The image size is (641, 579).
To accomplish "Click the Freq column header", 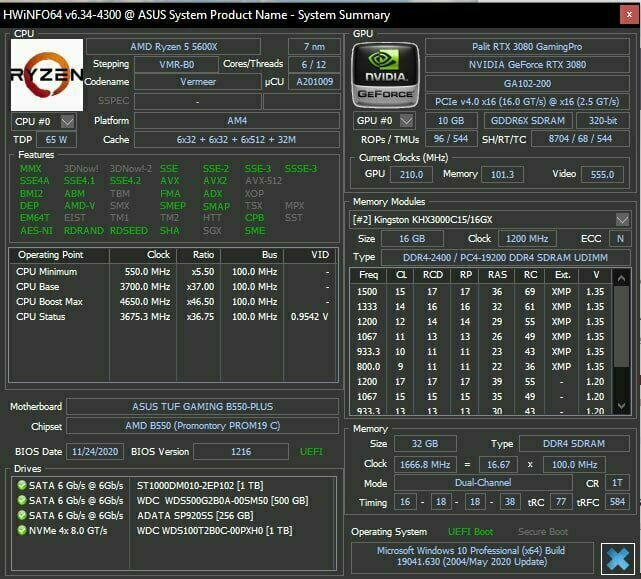I will 368,275.
